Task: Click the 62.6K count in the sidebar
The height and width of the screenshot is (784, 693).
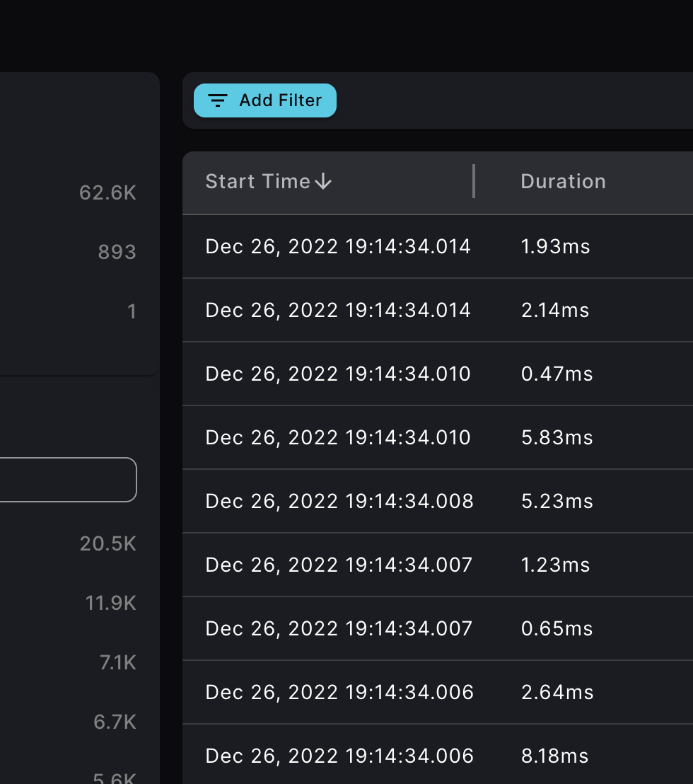Action: point(107,192)
